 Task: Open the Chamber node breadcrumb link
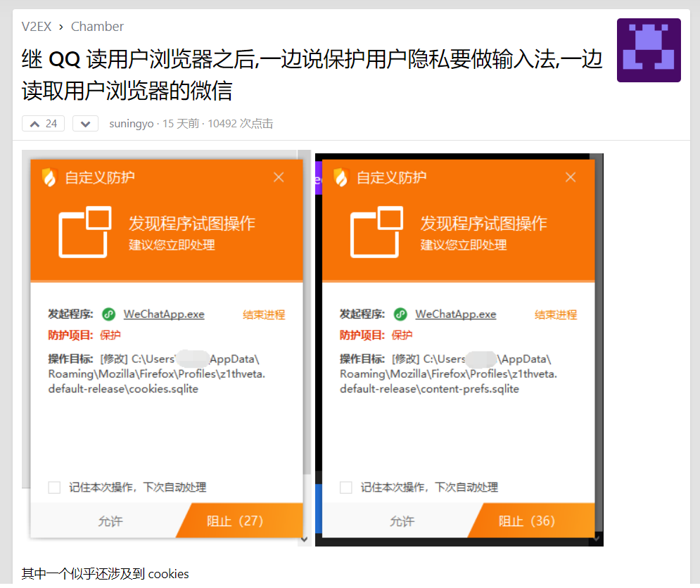click(x=97, y=27)
